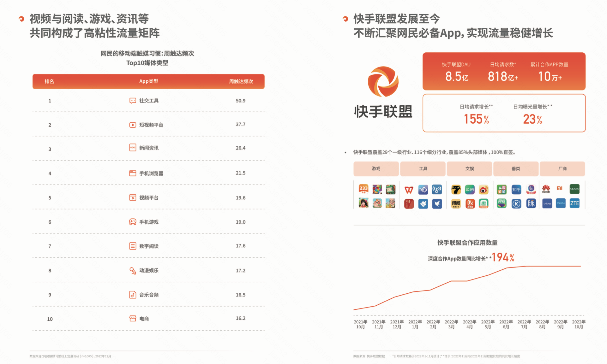Click the iQIYI app icon
This screenshot has height=364, width=607.
tap(470, 190)
